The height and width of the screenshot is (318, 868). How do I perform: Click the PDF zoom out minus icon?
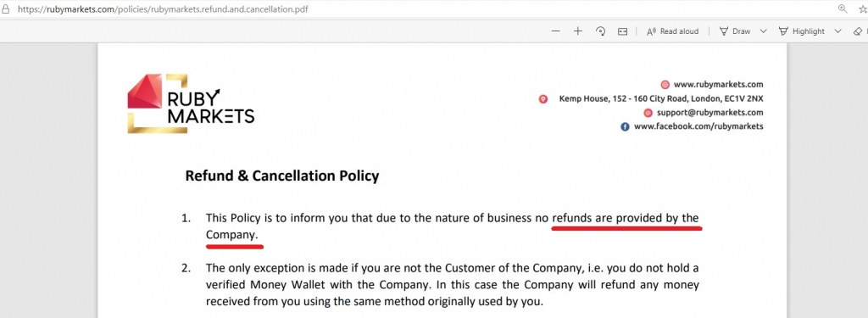pos(556,31)
